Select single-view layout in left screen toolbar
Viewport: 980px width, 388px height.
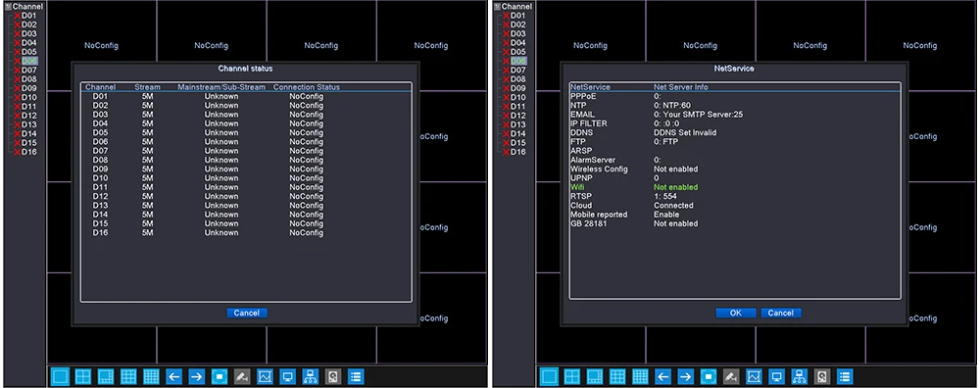pos(60,377)
